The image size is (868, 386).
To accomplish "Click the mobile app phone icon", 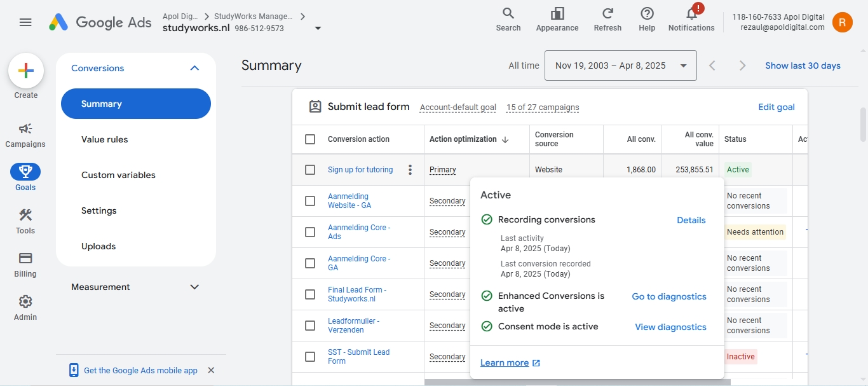I will (74, 370).
